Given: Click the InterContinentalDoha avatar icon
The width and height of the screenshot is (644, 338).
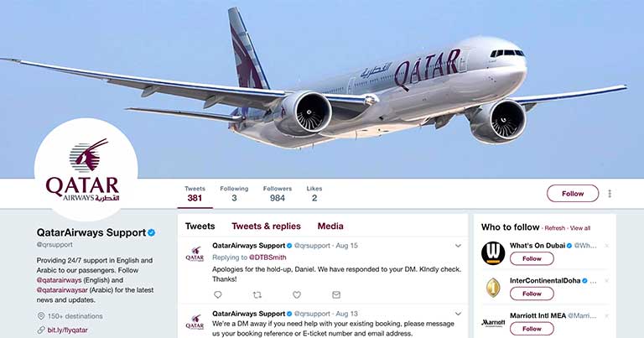Looking at the screenshot, I should [493, 288].
